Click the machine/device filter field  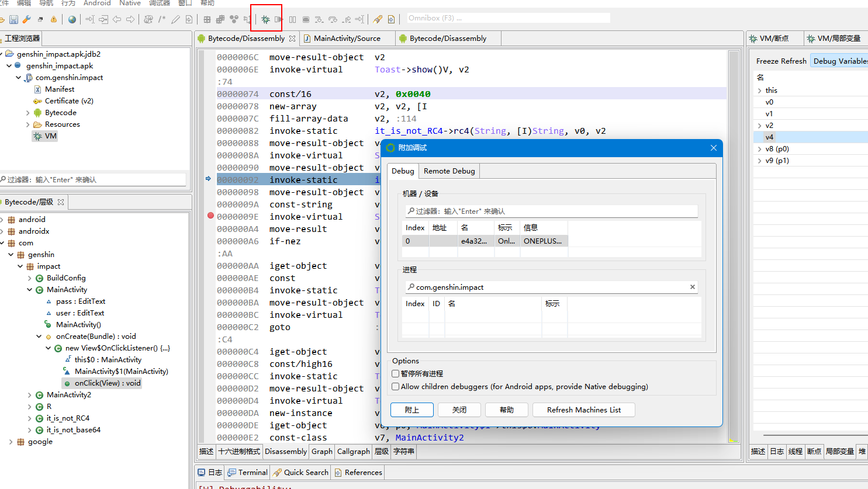click(552, 211)
